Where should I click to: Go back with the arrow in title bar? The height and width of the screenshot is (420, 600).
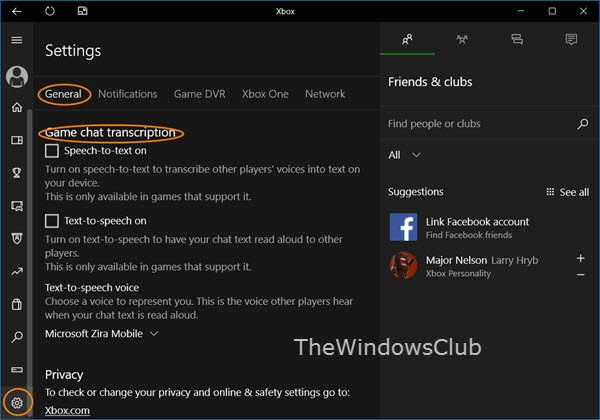point(17,11)
